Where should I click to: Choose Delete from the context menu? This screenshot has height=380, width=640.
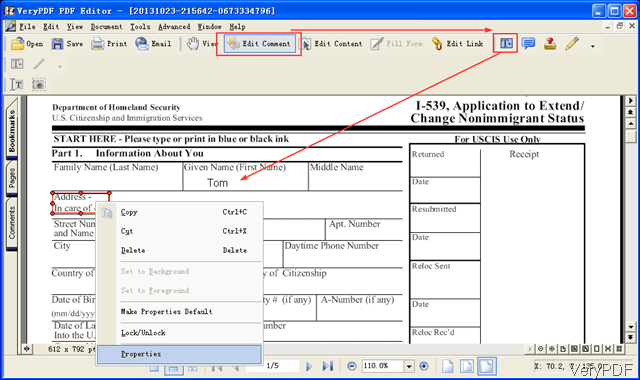180,250
